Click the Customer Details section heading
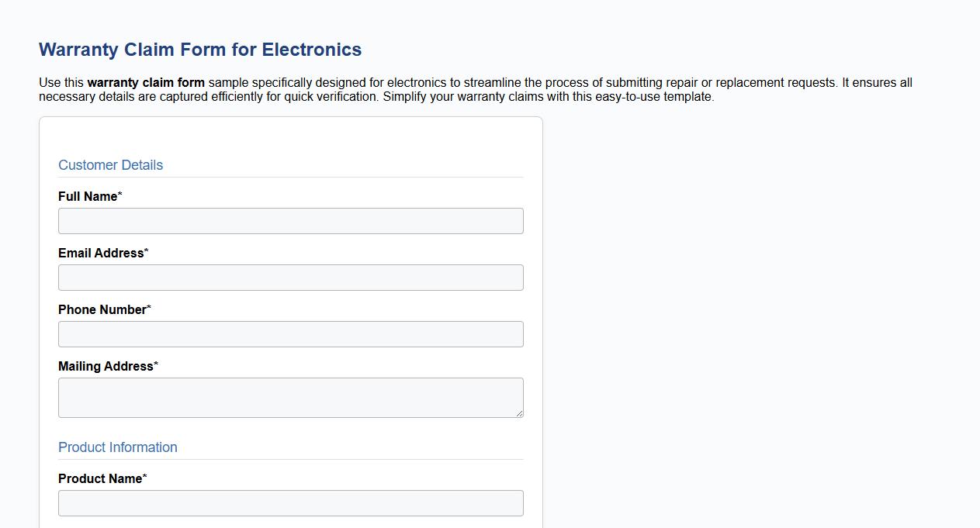Viewport: 980px width, 528px height. tap(110, 164)
